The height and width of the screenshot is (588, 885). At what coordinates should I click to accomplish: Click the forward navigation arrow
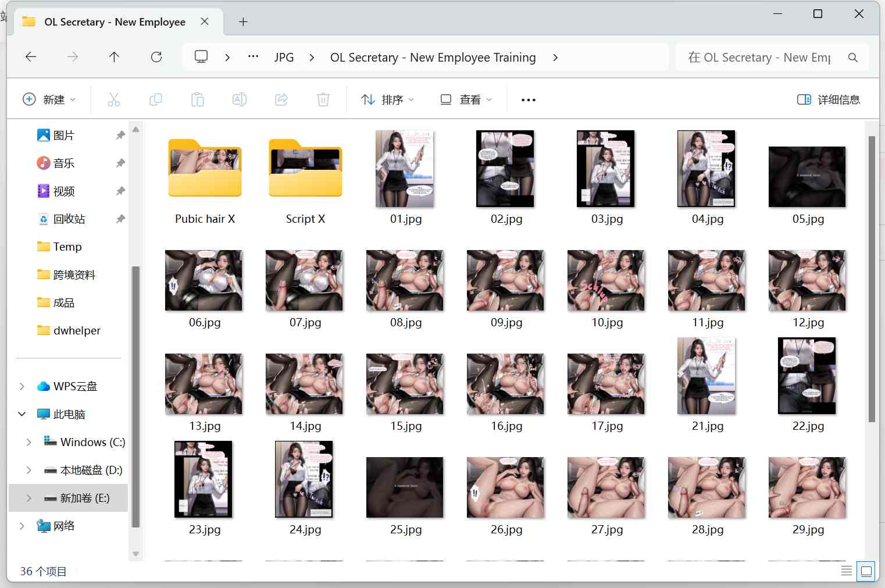[73, 57]
